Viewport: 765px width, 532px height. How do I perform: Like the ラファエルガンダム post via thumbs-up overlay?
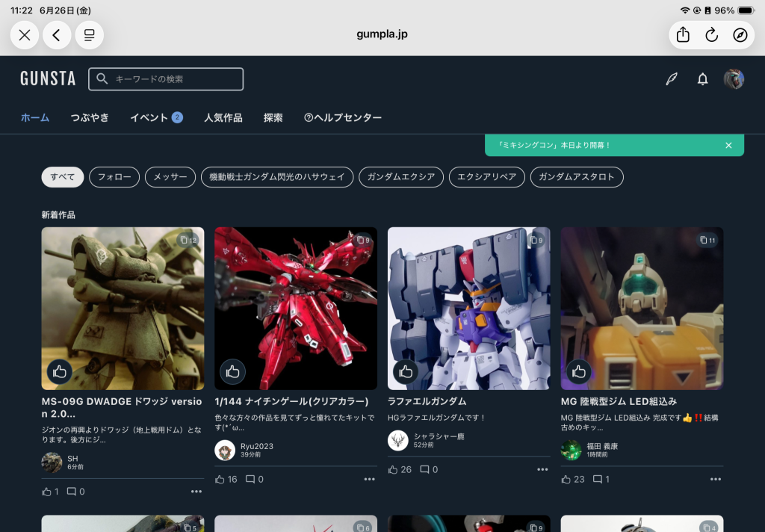coord(406,372)
